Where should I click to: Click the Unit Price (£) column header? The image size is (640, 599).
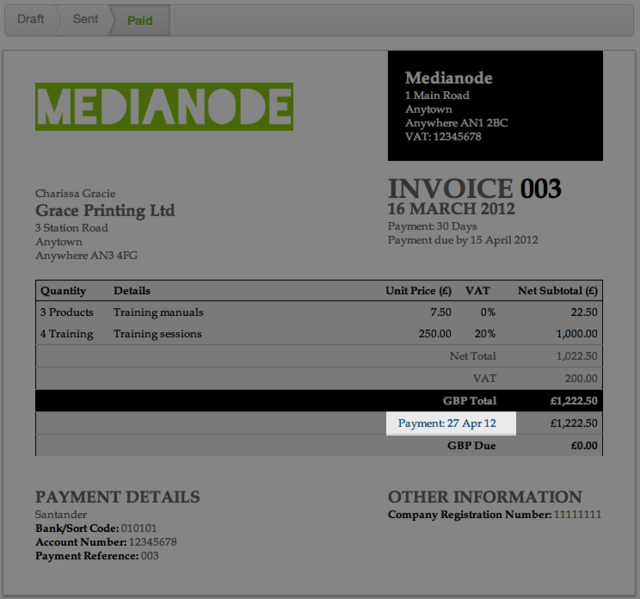point(418,291)
